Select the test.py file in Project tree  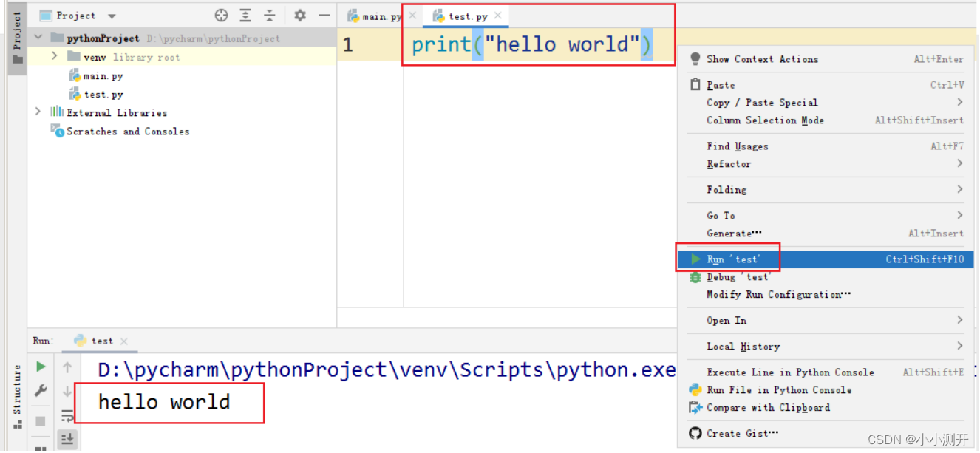[102, 94]
